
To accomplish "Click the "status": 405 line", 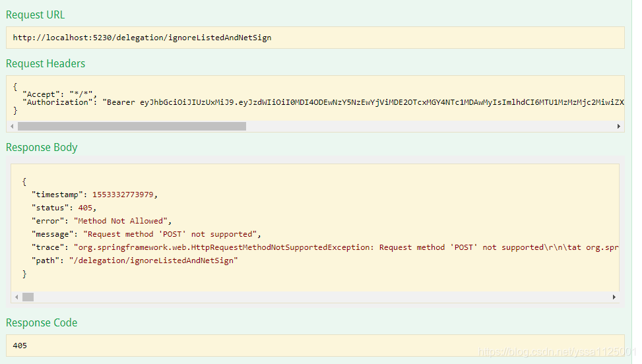I will pos(64,208).
